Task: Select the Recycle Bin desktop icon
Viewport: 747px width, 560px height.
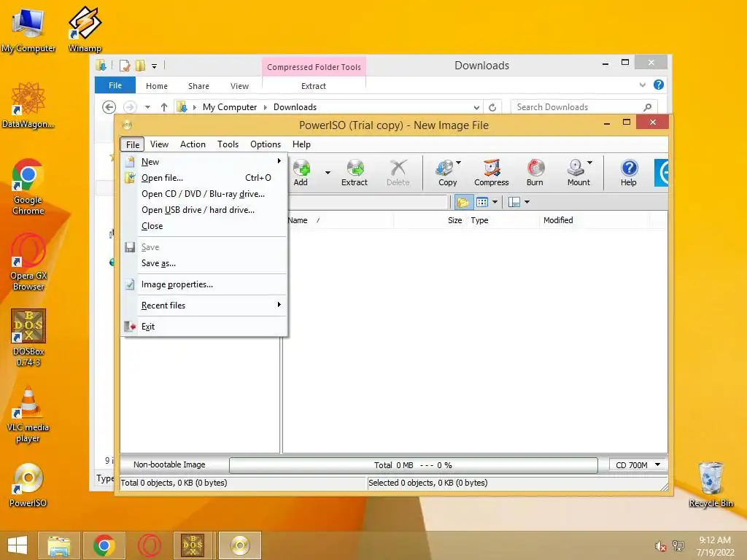Action: [x=711, y=485]
